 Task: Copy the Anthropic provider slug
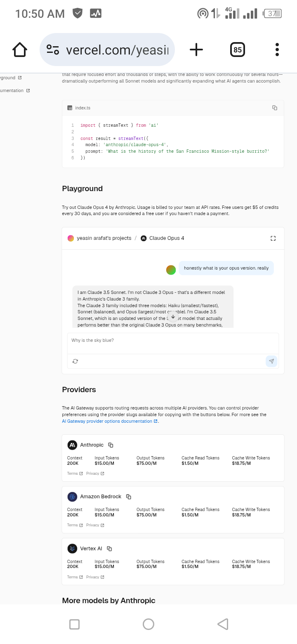pyautogui.click(x=111, y=445)
